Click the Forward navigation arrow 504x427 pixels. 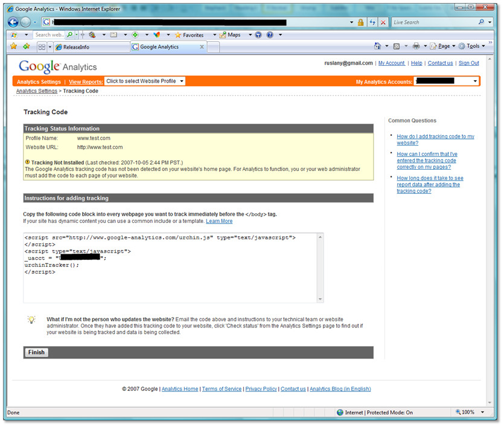[x=25, y=22]
